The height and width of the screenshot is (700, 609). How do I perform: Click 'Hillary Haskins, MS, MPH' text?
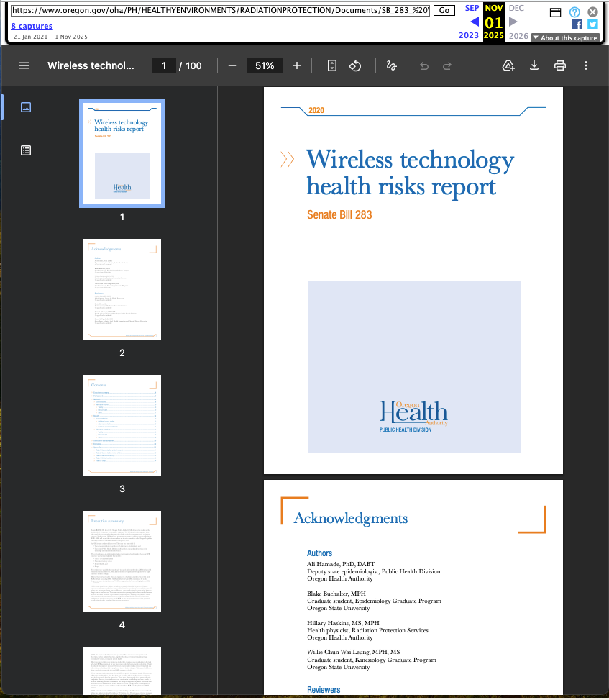click(x=343, y=623)
